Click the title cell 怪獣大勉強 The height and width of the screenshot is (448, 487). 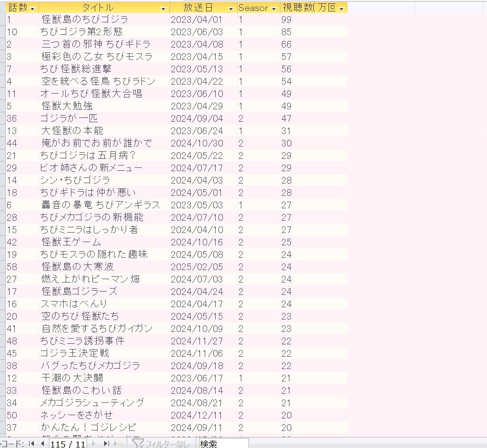tap(104, 106)
